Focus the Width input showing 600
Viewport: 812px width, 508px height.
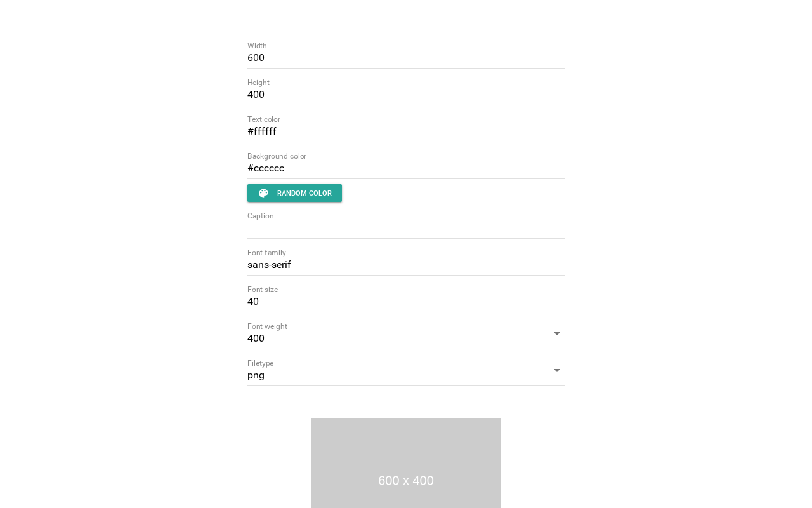tap(406, 58)
